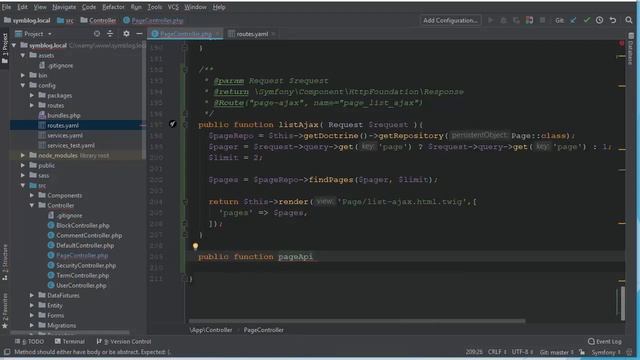Viewport: 640px width, 360px height.
Task: Open the TODO tool window
Action: [x=29, y=341]
